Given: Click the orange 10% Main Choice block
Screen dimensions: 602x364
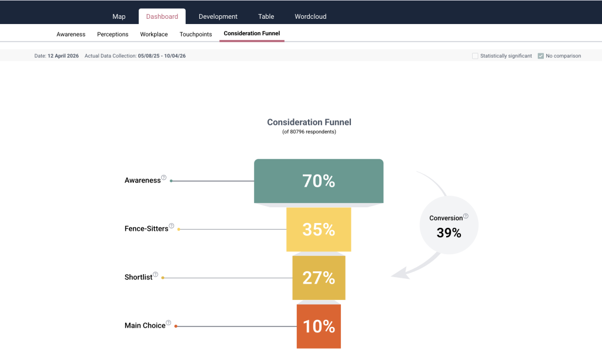Looking at the screenshot, I should pos(319,326).
